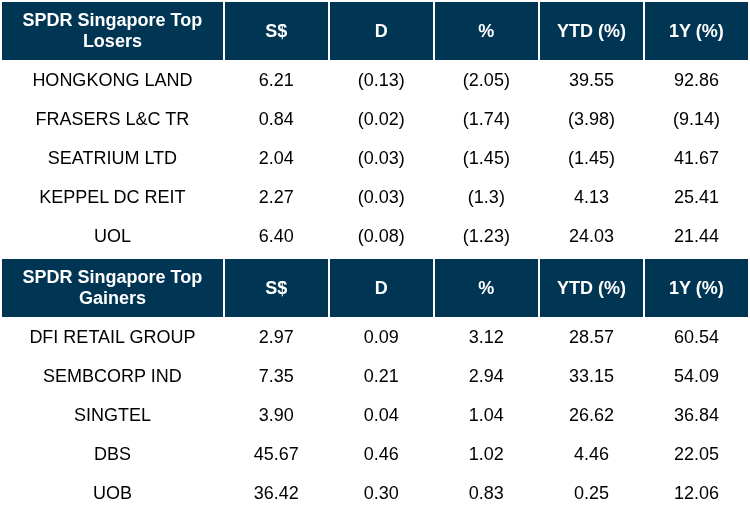Click UOL in the losers table
The image size is (750, 514).
click(112, 236)
